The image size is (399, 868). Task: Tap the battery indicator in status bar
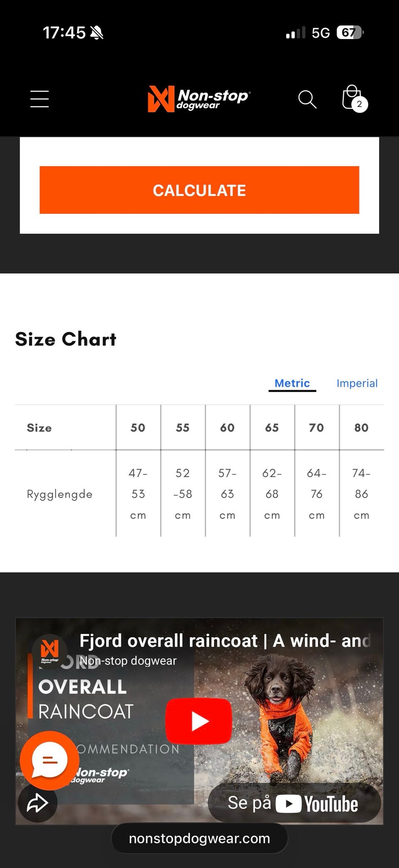click(350, 32)
